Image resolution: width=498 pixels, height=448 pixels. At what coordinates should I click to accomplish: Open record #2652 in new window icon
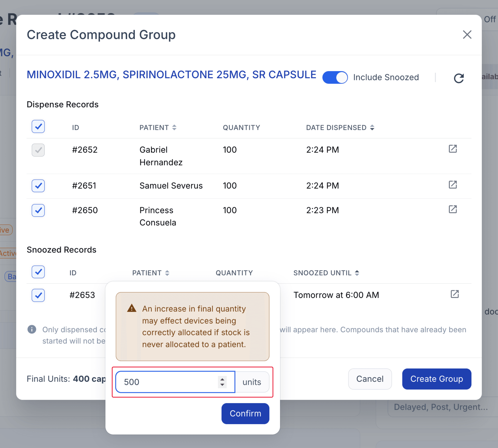[452, 149]
